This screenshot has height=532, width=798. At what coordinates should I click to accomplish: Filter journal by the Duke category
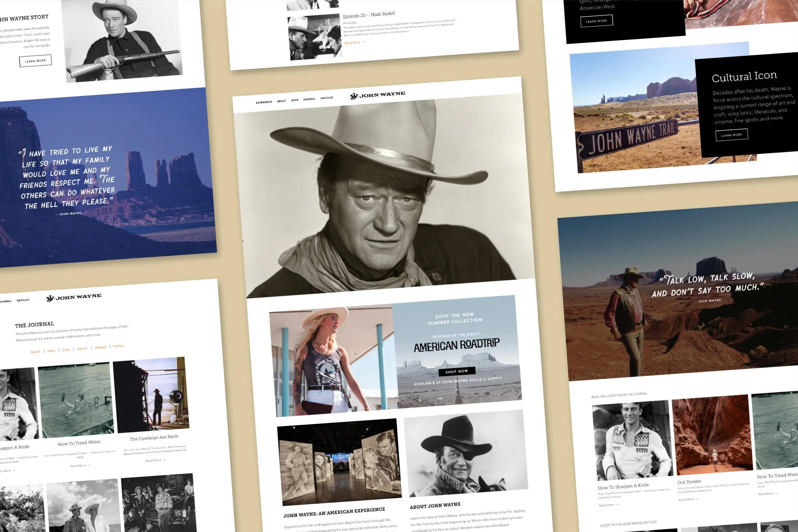[66, 350]
